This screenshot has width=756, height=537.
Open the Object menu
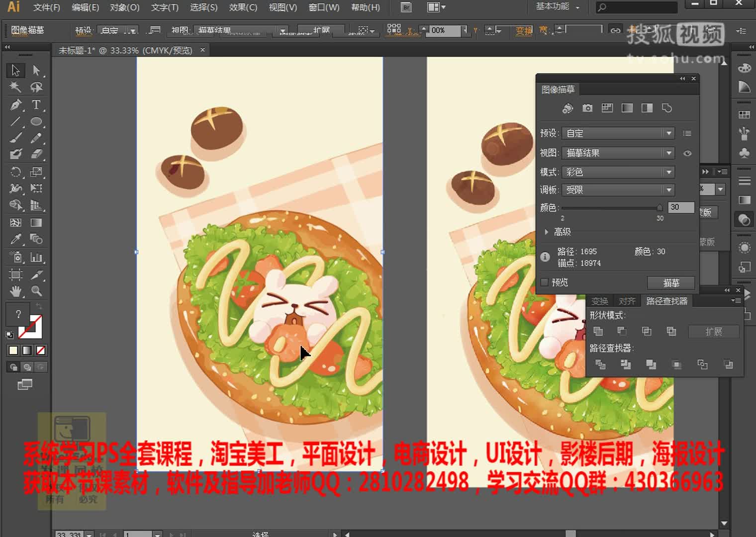point(124,7)
